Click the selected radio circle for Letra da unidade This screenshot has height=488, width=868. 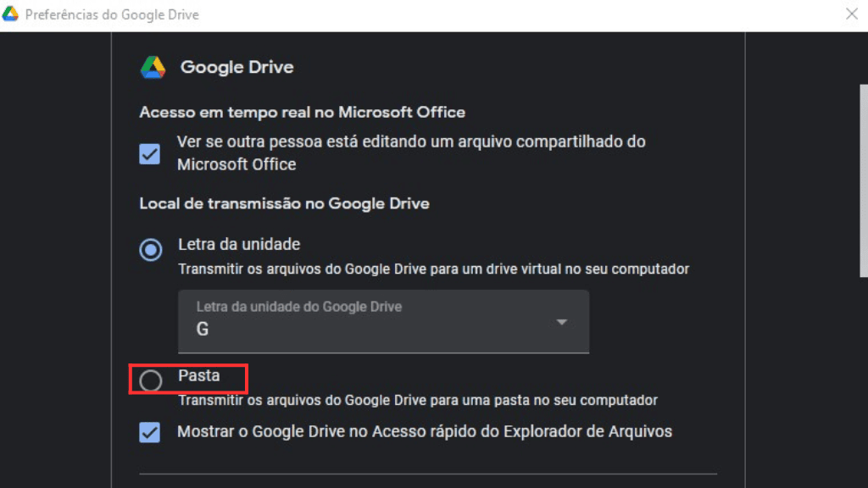(149, 250)
